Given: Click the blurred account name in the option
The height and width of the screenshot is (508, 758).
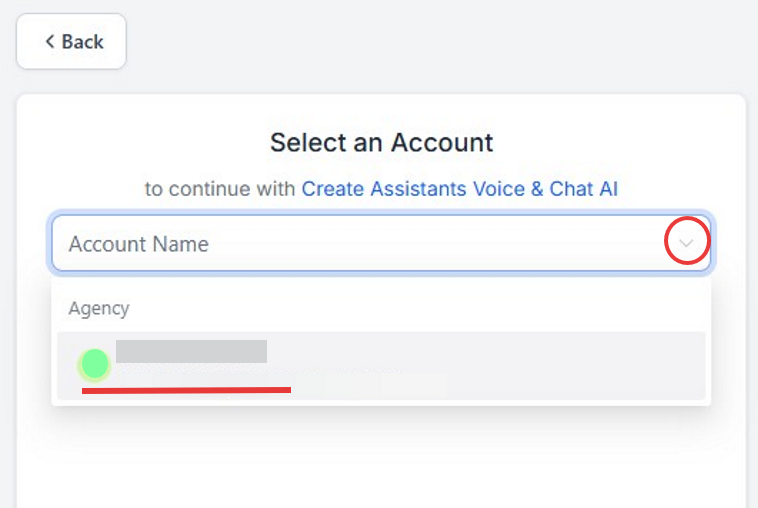Looking at the screenshot, I should [191, 351].
